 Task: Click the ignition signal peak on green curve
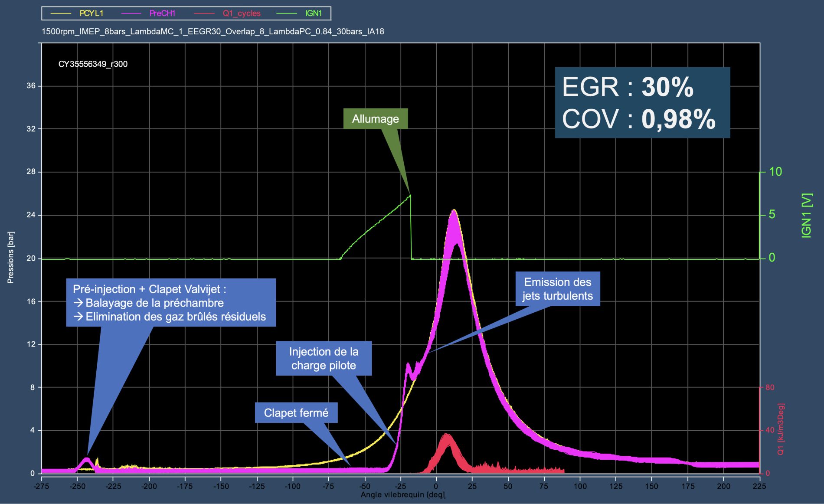410,196
